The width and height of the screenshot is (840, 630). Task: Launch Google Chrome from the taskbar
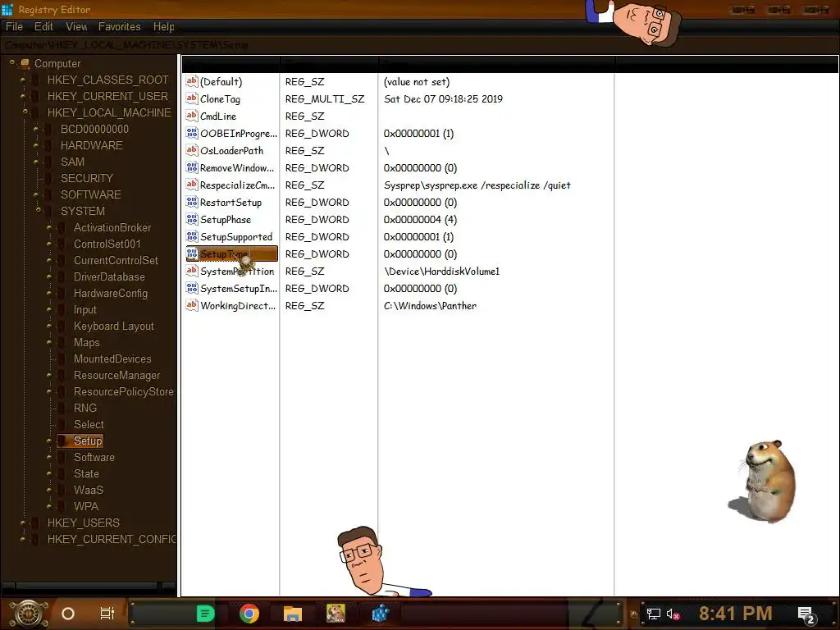249,614
